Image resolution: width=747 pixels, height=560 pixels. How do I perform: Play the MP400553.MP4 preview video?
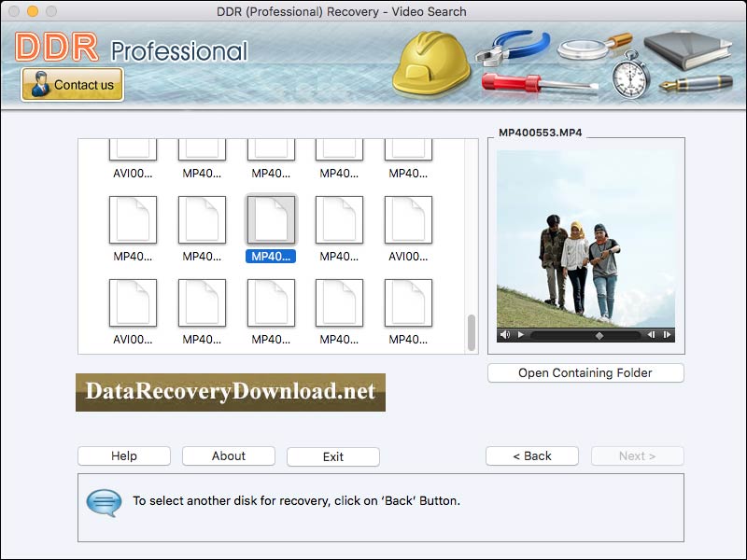point(521,333)
